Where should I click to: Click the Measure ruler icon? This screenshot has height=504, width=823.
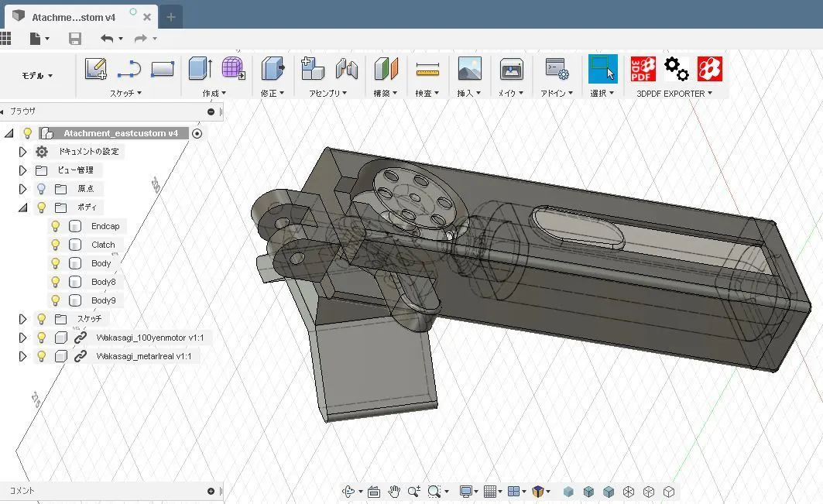[427, 70]
